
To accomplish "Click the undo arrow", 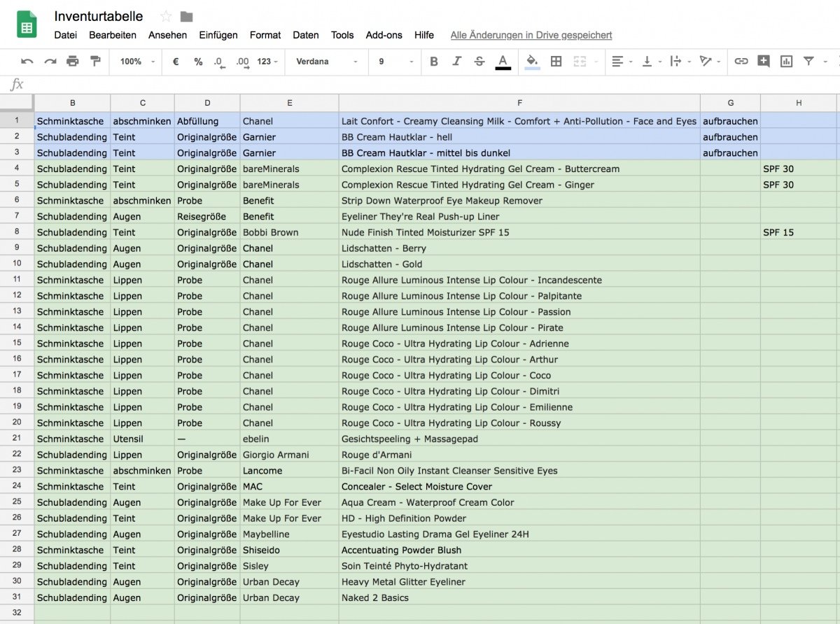I will click(x=27, y=62).
